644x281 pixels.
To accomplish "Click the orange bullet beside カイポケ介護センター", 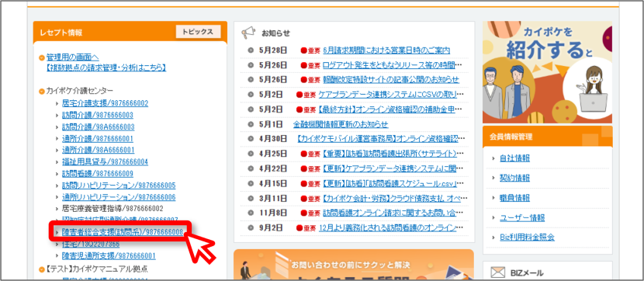I will (42, 91).
